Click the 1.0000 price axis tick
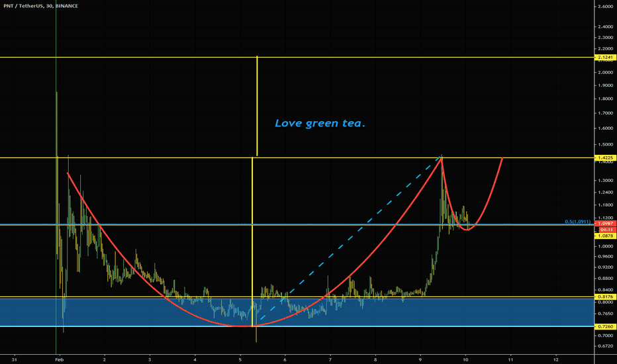Screen dimensions: 617x364 (605, 246)
